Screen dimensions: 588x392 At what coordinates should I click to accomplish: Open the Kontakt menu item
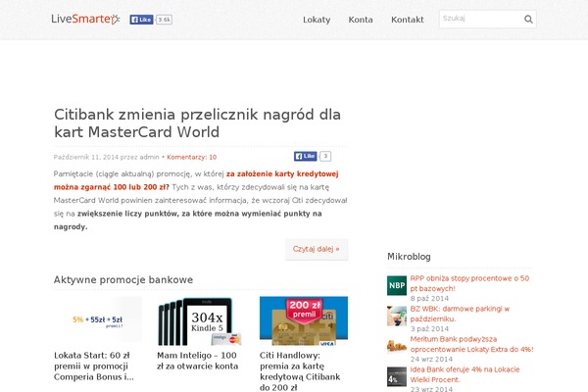click(408, 20)
